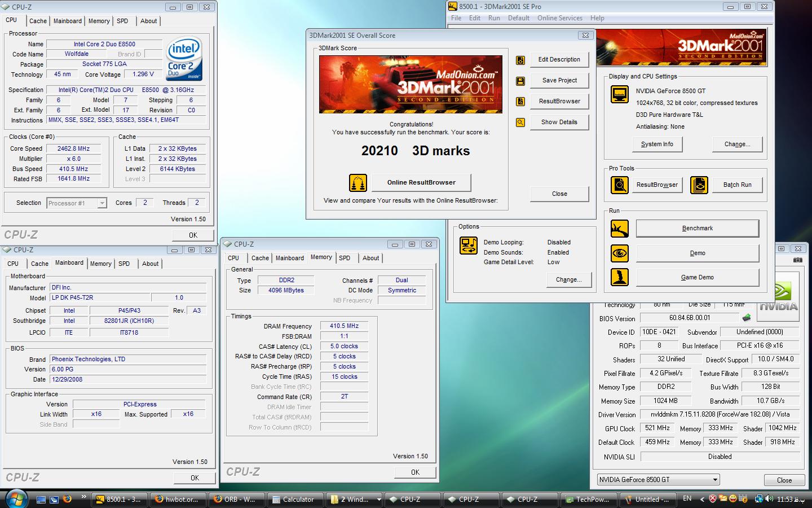Screen dimensions: 812x508
Task: Switch to SPD tab in top-left CPU-Z window
Action: tap(122, 21)
